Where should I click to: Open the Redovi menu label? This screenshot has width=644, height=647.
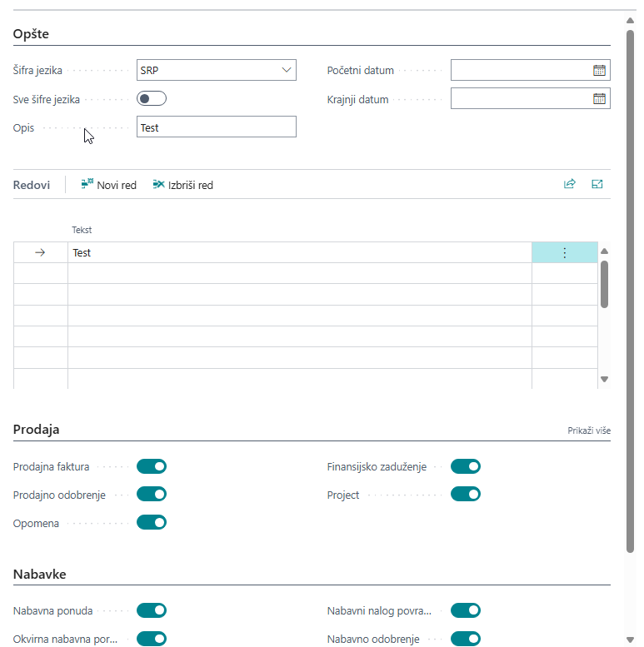32,185
